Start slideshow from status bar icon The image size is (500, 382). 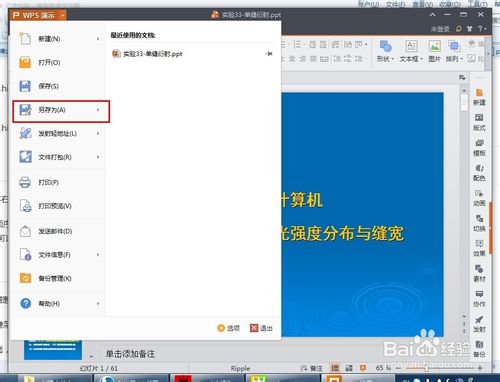coord(363,368)
